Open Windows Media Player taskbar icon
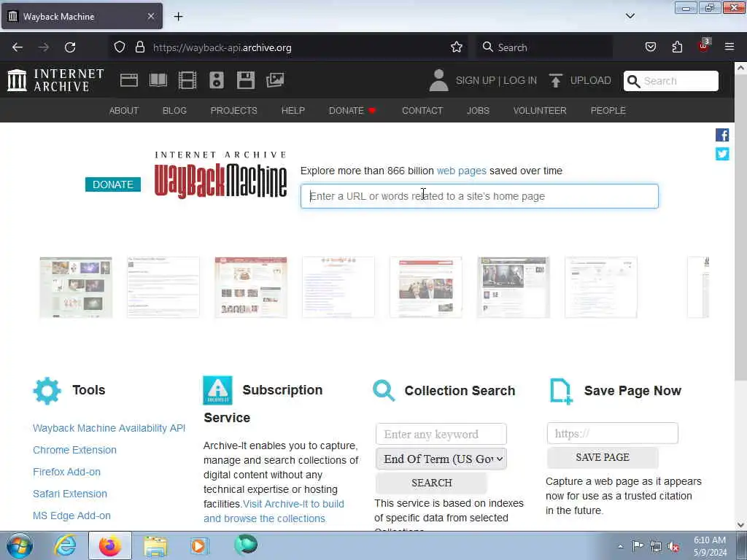The width and height of the screenshot is (747, 560). (x=200, y=545)
